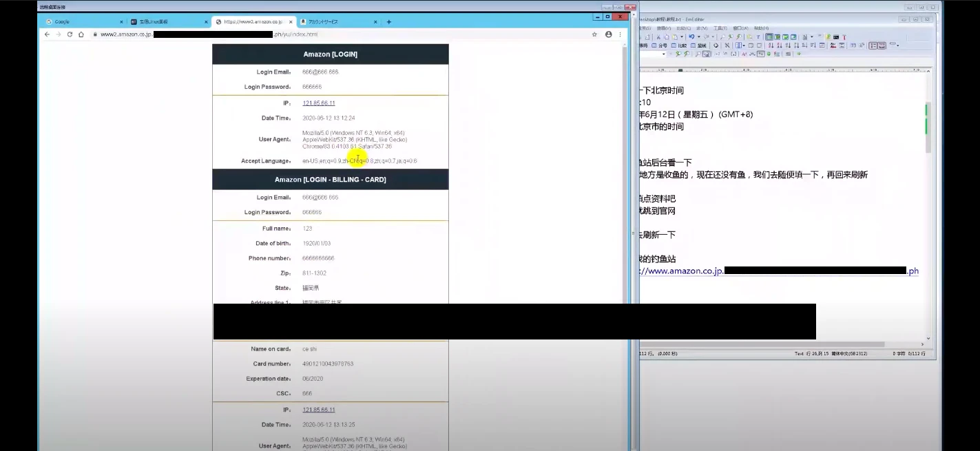Open the 工具(T) menu in EmEditor
Image resolution: width=980 pixels, height=451 pixels.
[720, 28]
